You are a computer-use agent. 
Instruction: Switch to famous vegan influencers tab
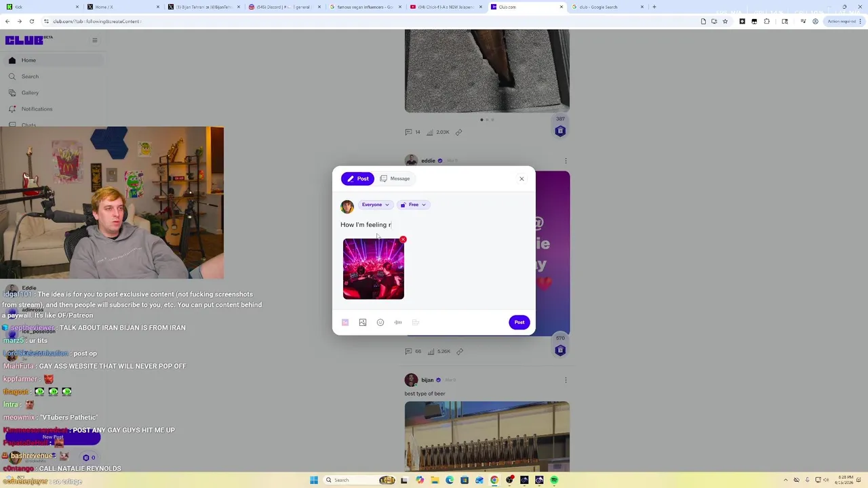(x=366, y=7)
